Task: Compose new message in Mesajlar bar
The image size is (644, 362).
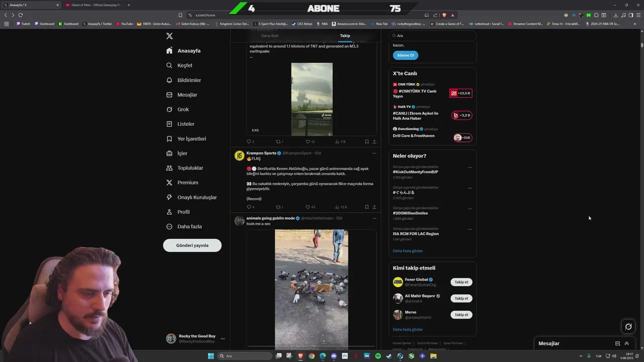Action: point(617,343)
